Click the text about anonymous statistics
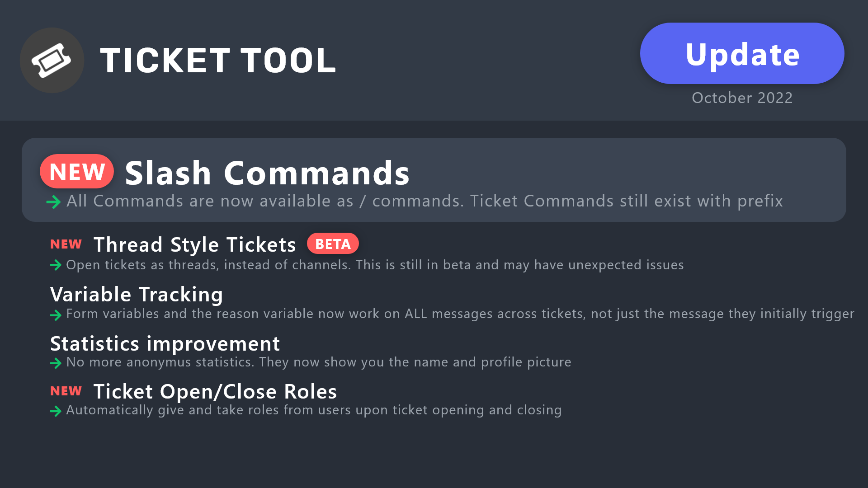Image resolution: width=868 pixels, height=488 pixels. [x=319, y=362]
